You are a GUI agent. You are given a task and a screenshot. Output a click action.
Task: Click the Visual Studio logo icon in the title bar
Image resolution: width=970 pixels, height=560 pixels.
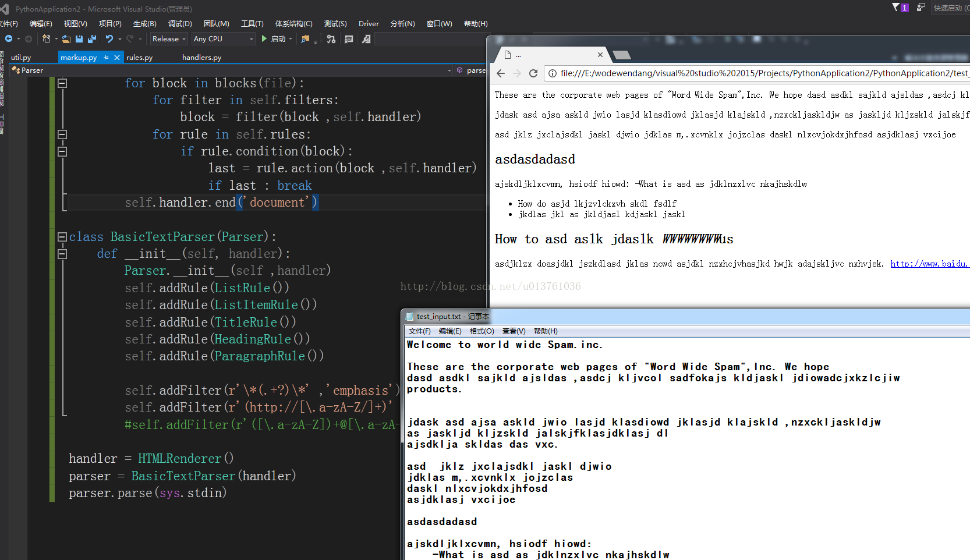point(5,9)
